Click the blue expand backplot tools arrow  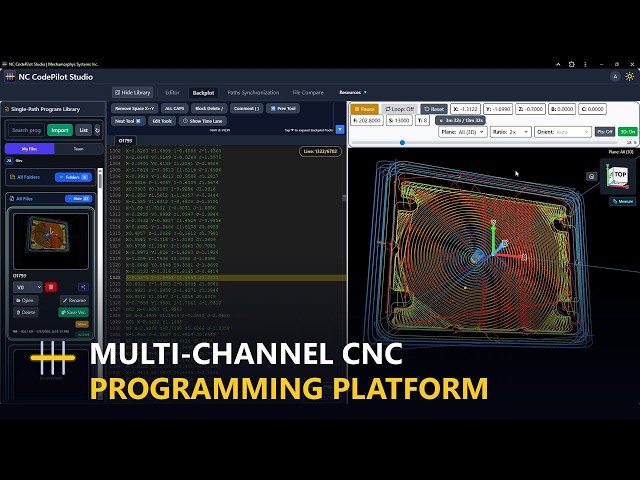click(340, 130)
